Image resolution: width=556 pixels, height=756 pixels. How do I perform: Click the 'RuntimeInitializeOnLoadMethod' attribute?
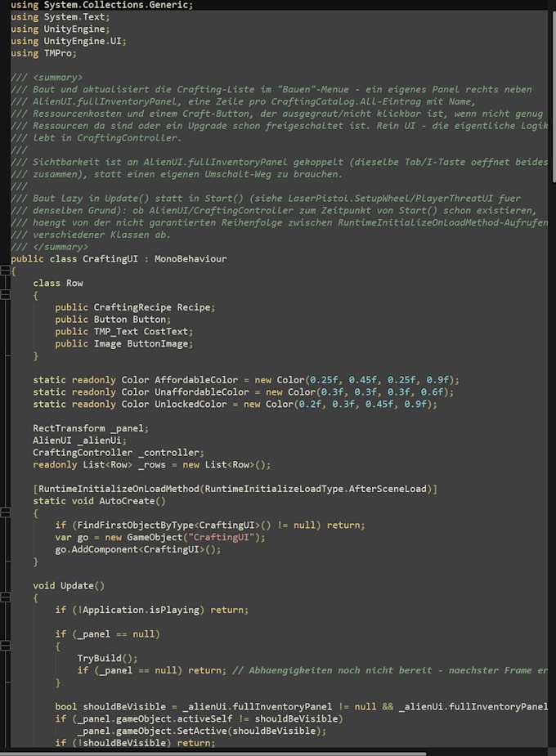(119, 489)
